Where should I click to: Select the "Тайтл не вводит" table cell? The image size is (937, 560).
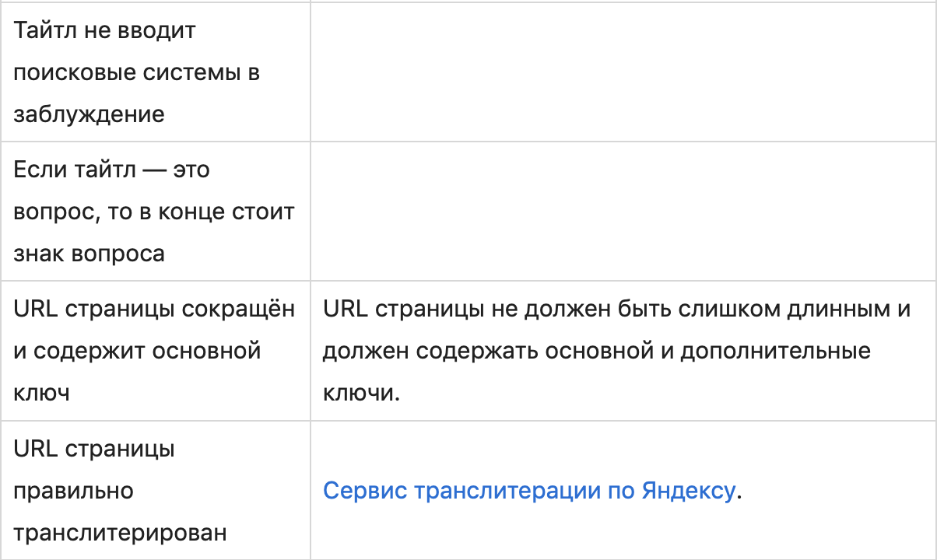pyautogui.click(x=156, y=72)
